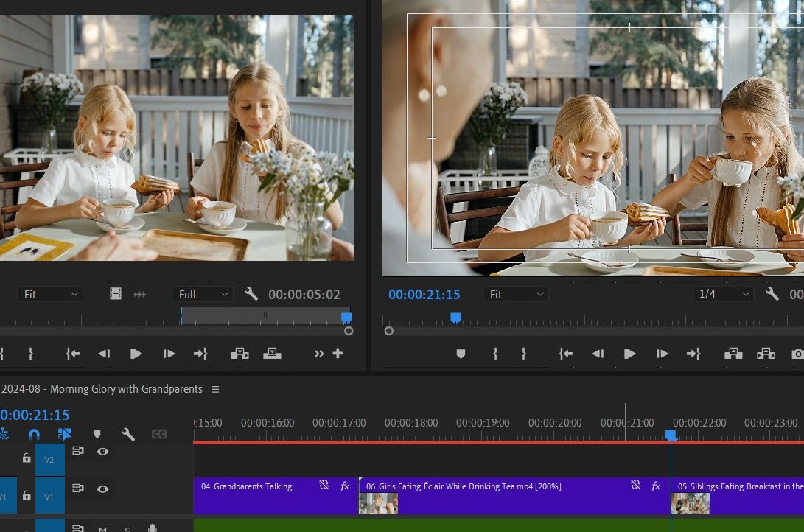Open Timeline Display Settings wrench
Image resolution: width=804 pixels, height=532 pixels.
pyautogui.click(x=128, y=435)
